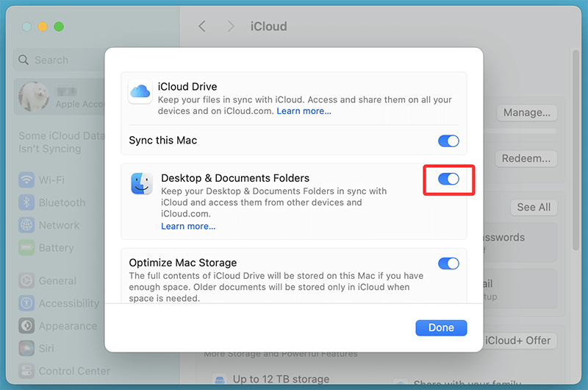This screenshot has height=390, width=588.
Task: Click the Control Center label in sidebar
Action: click(74, 371)
